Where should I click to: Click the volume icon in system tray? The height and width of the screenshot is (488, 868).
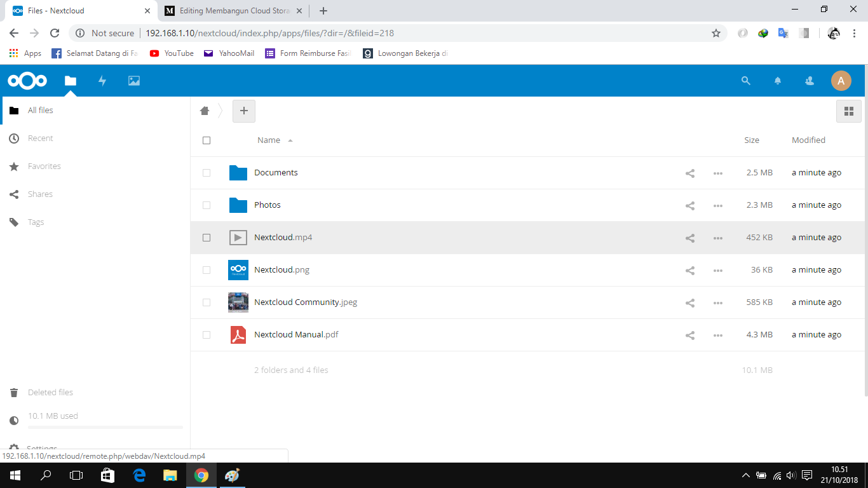(x=791, y=475)
